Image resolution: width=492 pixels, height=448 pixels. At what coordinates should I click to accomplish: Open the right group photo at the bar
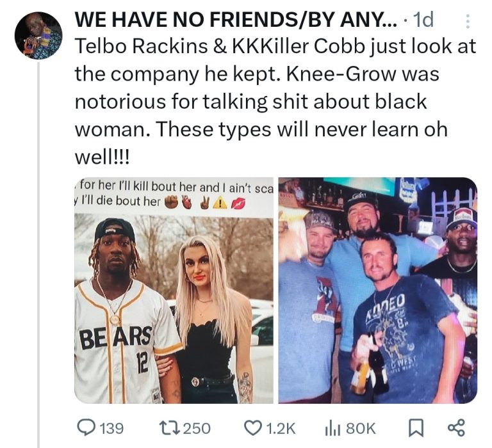click(378, 291)
